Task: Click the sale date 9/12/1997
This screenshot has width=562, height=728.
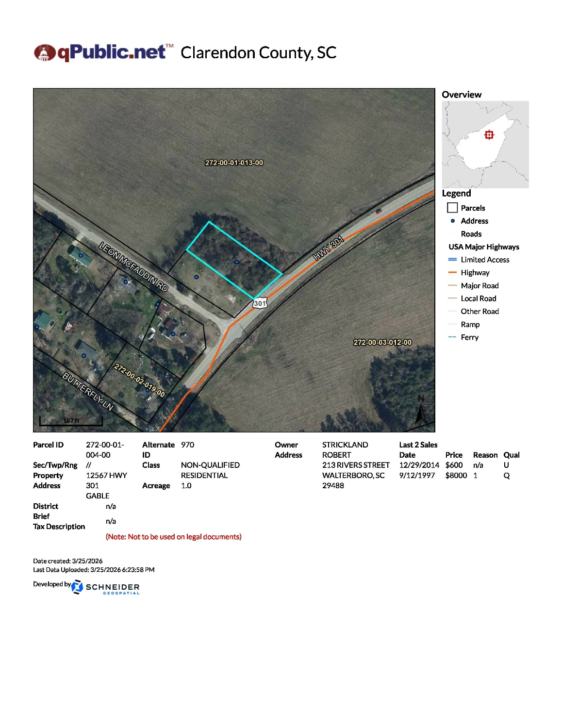Action: pyautogui.click(x=417, y=476)
